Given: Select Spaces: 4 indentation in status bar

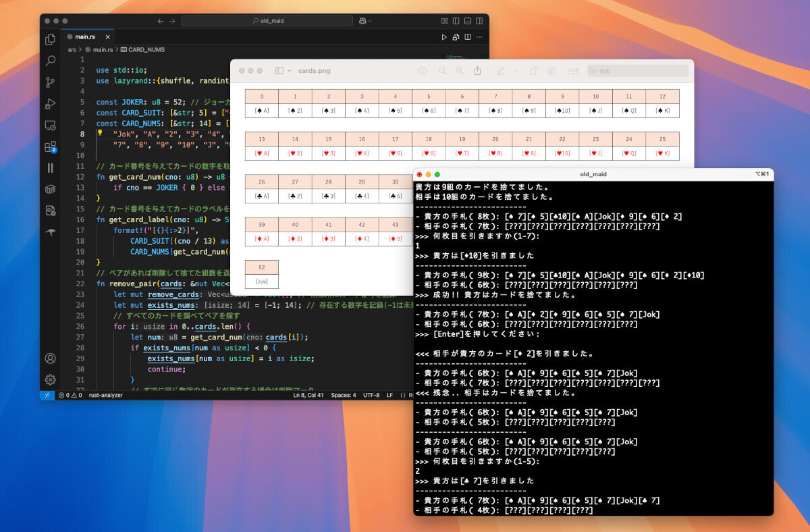Looking at the screenshot, I should [344, 395].
